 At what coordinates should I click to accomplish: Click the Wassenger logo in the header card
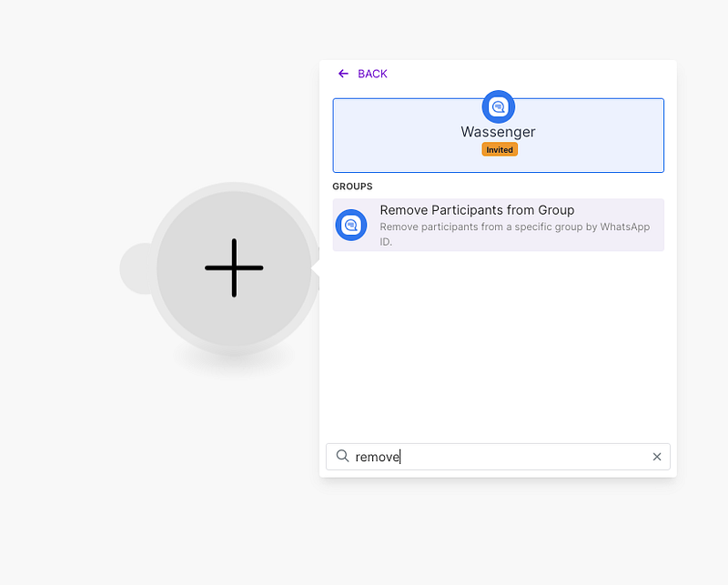click(x=498, y=107)
